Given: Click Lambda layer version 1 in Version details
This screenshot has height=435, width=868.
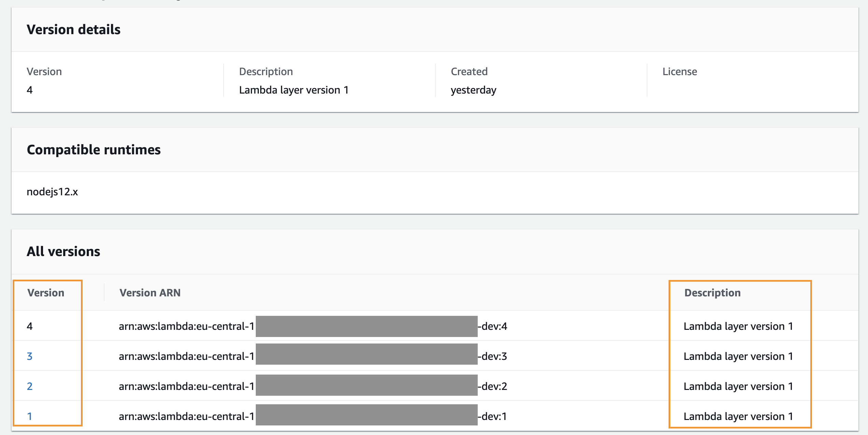Looking at the screenshot, I should (x=294, y=90).
